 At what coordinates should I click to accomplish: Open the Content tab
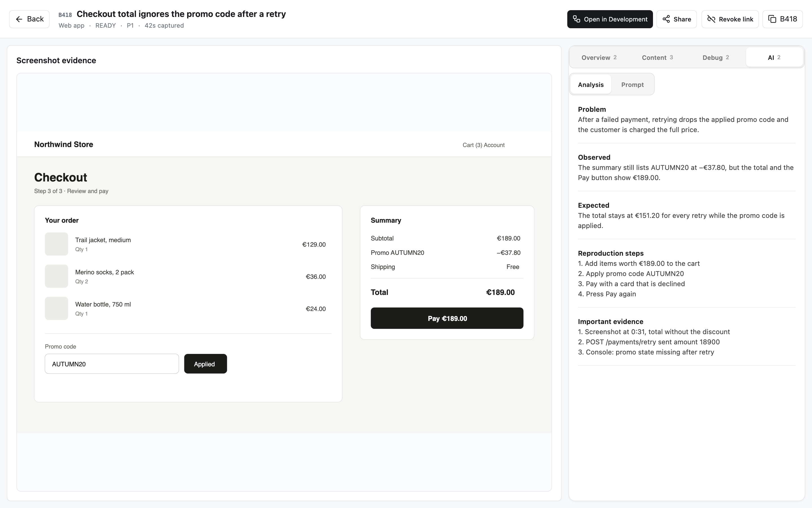click(x=657, y=58)
